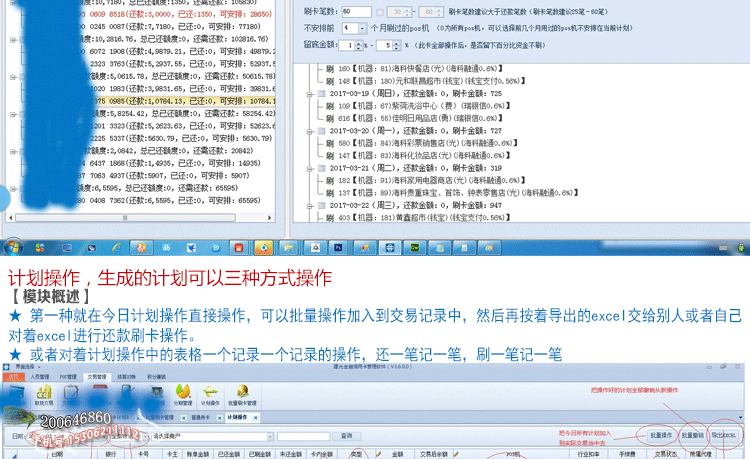The image size is (750, 459).
Task: Click the 刷卡还款 toolbar icon
Action: [x=128, y=395]
